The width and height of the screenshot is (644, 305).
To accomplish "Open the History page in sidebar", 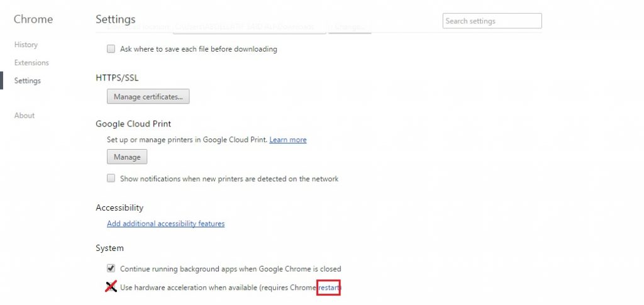I will (26, 44).
